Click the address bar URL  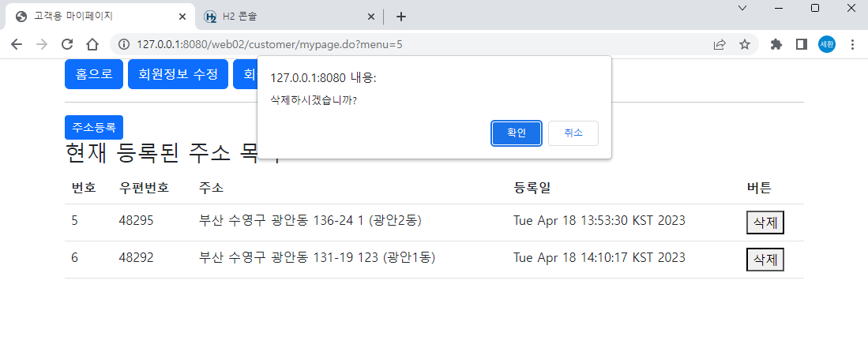click(x=269, y=45)
